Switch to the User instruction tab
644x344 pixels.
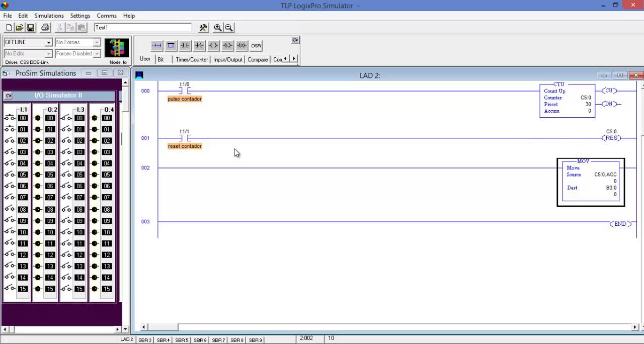pos(145,59)
